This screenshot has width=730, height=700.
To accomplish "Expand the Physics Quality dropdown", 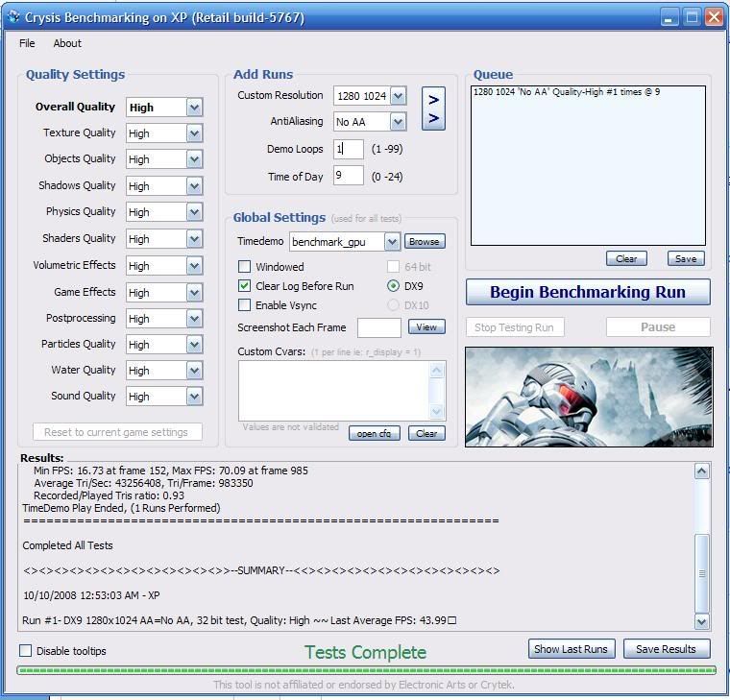I will (194, 212).
